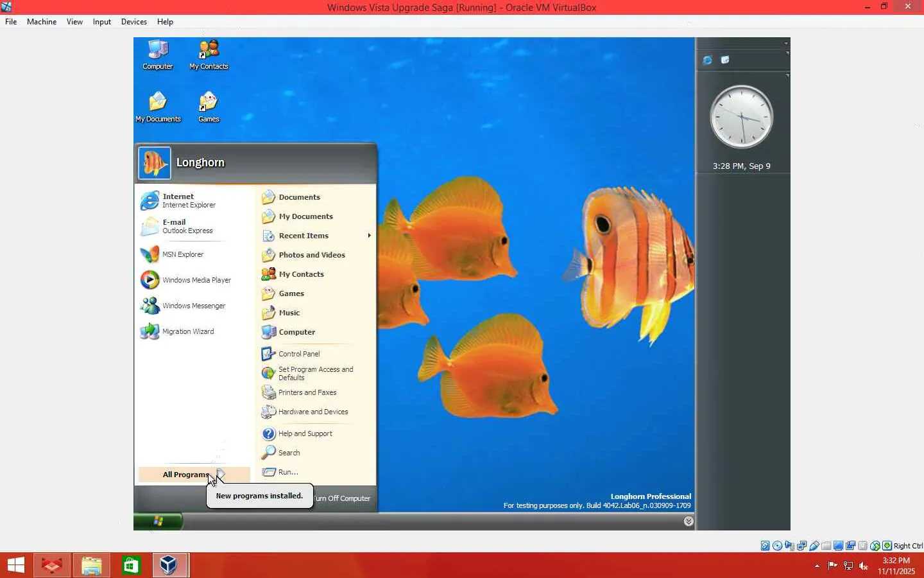Click the VirtualBox audio status indicator
This screenshot has height=578, width=924.
click(790, 546)
